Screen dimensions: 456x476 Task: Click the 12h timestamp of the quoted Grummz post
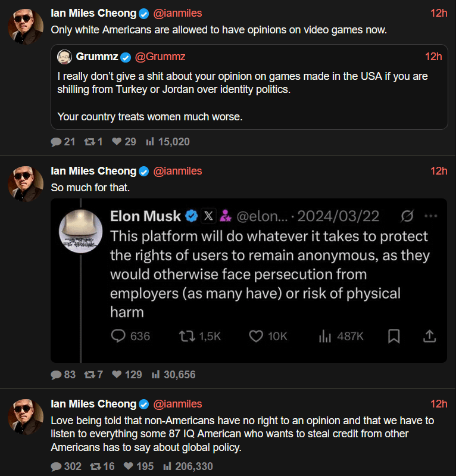(x=433, y=57)
